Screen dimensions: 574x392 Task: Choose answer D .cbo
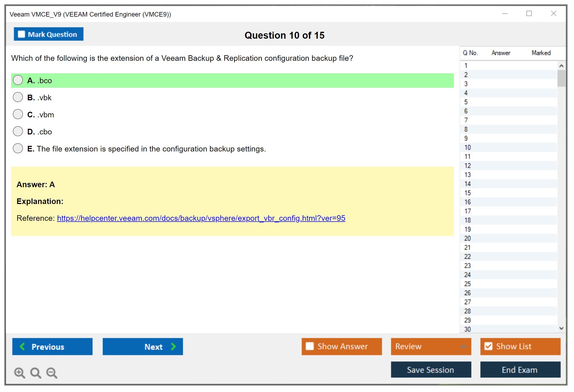coord(18,131)
